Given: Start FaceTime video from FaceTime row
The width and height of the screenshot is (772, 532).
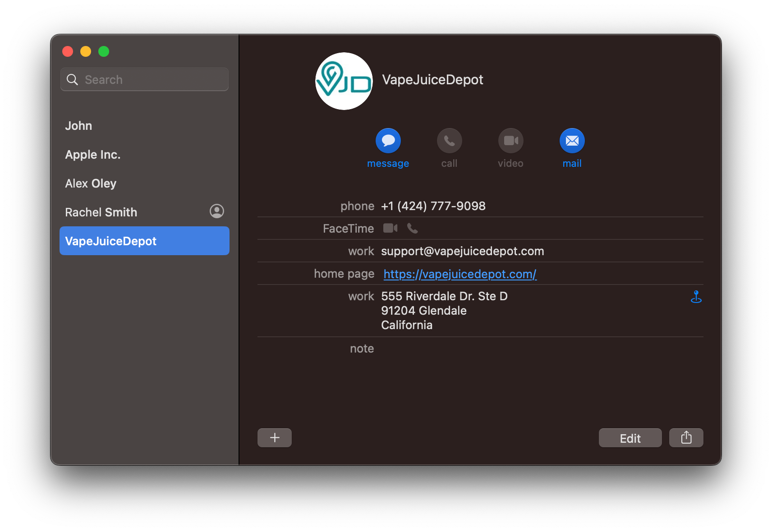Looking at the screenshot, I should click(x=390, y=228).
